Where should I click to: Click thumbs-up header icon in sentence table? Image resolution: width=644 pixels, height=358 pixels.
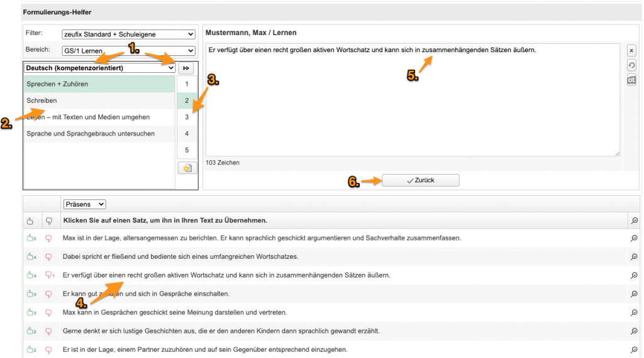[30, 221]
